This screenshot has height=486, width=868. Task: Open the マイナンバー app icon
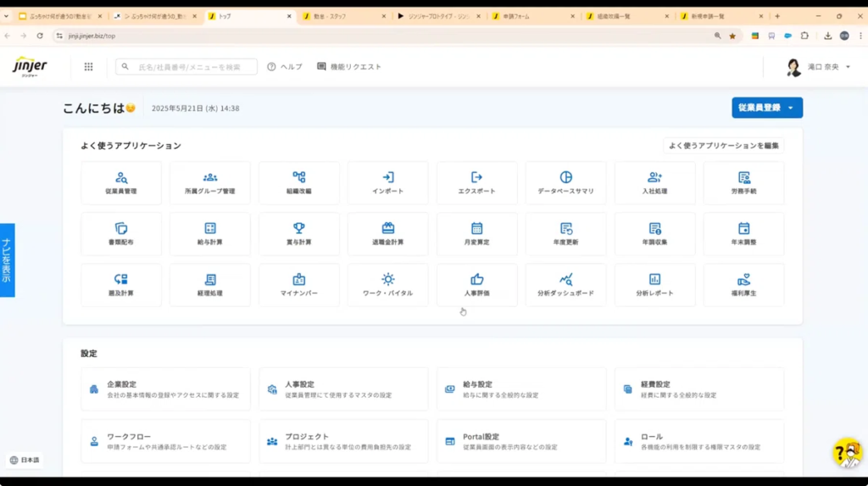[298, 285]
